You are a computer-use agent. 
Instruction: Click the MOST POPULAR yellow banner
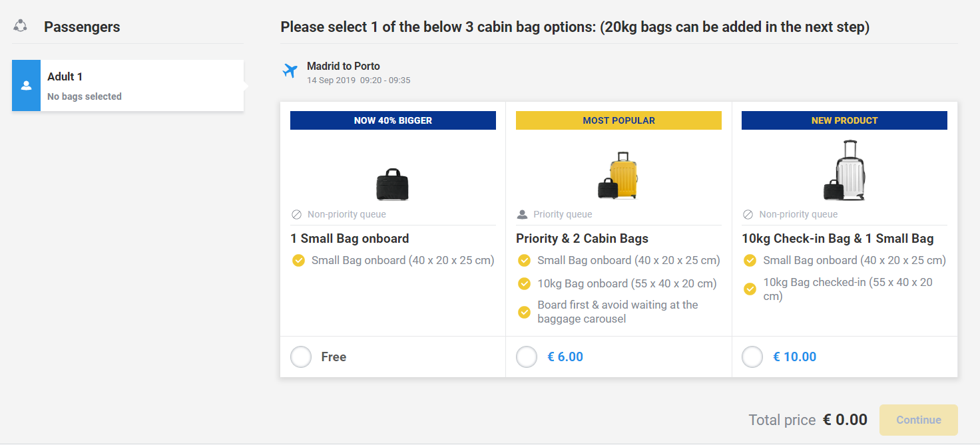click(618, 120)
